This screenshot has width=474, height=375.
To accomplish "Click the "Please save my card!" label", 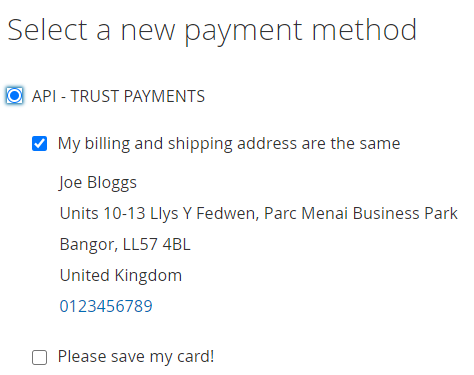I will point(136,357).
